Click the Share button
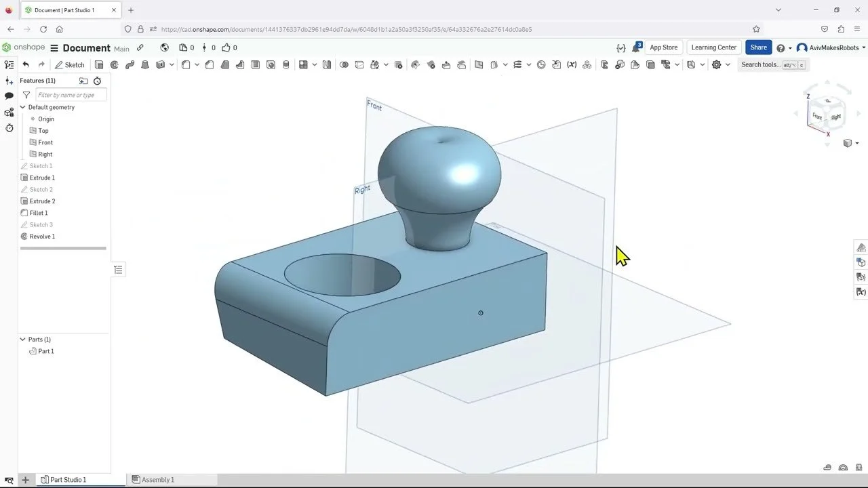Screen dimensions: 868x488 (x=758, y=47)
